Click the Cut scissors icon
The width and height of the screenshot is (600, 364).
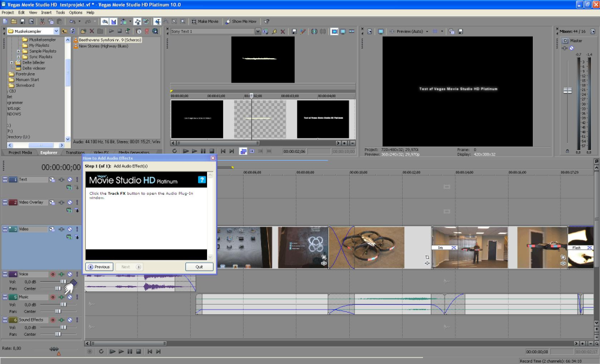click(42, 22)
